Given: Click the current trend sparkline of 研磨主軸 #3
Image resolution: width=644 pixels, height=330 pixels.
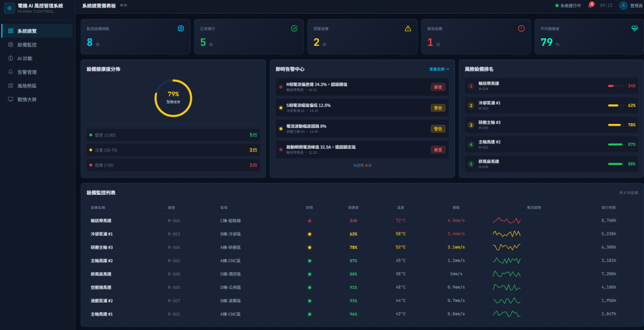Looking at the screenshot, I should tap(507, 247).
